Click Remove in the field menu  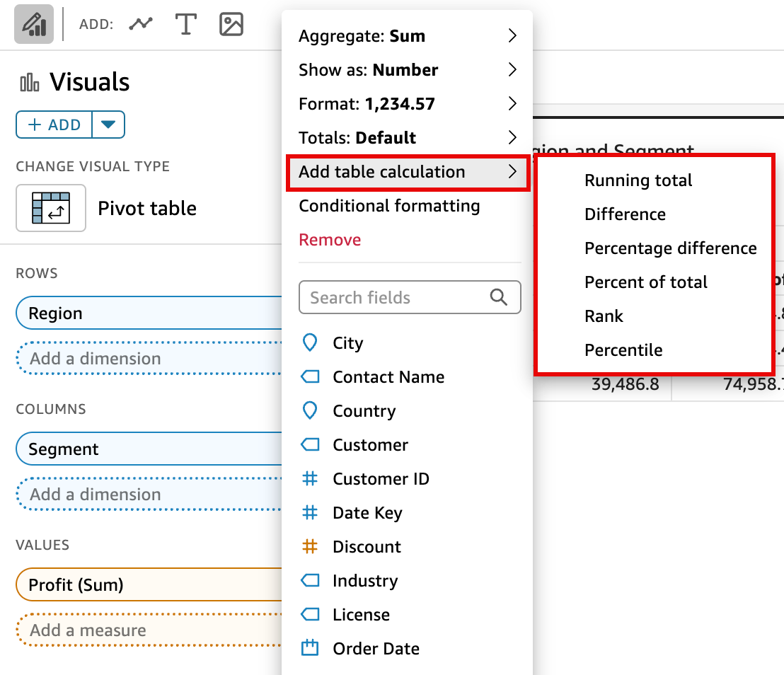330,240
